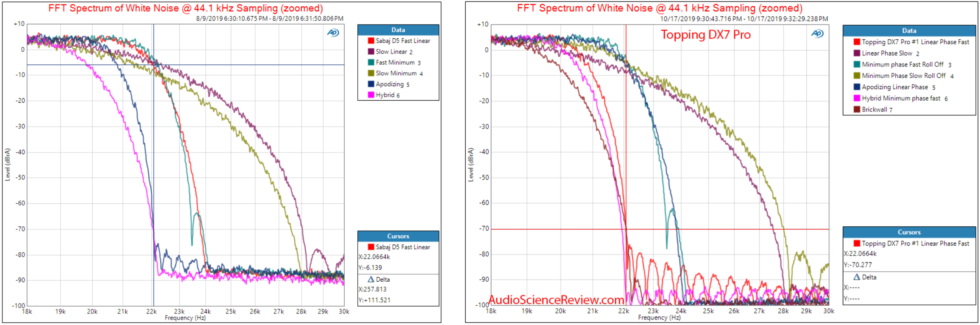Click 'Apodizing Linear Phase 5' legend label
This screenshot has width=980, height=325.
898,87
